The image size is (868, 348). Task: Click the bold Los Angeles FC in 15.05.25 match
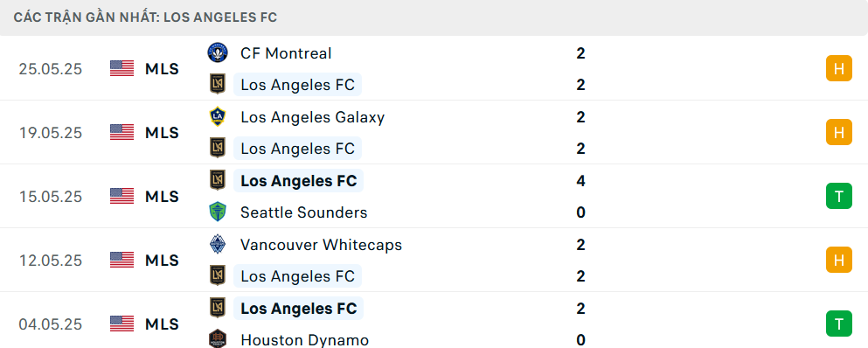click(x=298, y=181)
